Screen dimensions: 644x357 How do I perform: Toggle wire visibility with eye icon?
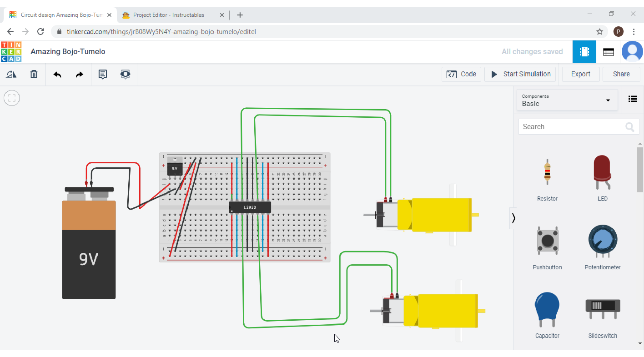[x=125, y=74]
